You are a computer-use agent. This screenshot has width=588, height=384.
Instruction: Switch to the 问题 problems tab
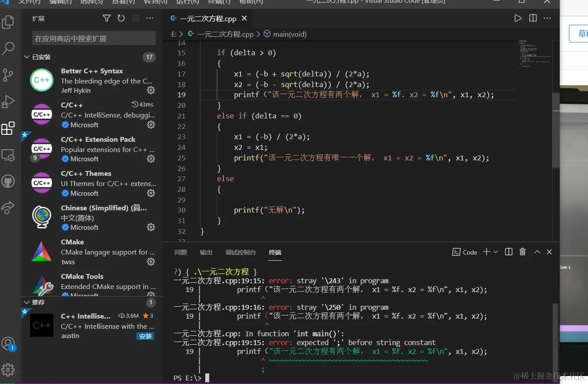(181, 252)
